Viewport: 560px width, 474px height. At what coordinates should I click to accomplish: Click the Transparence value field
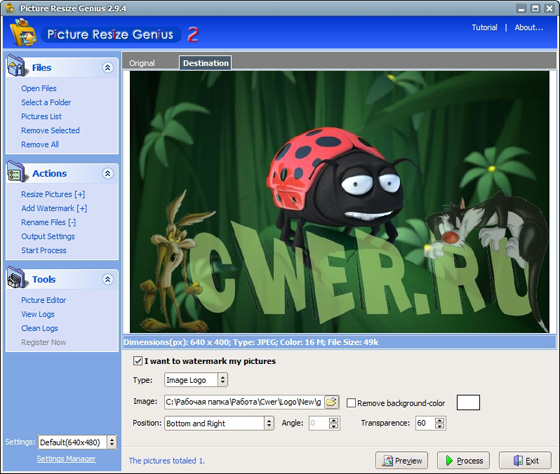(425, 423)
